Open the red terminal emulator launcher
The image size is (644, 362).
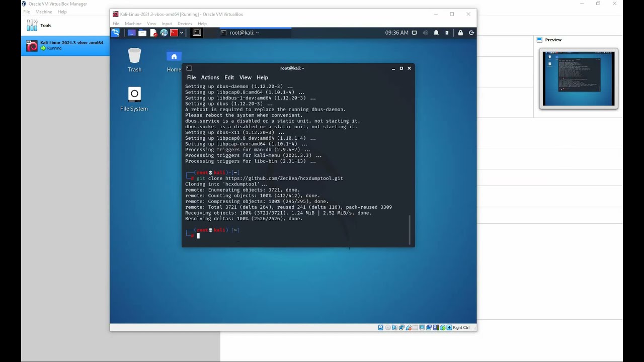pyautogui.click(x=174, y=33)
